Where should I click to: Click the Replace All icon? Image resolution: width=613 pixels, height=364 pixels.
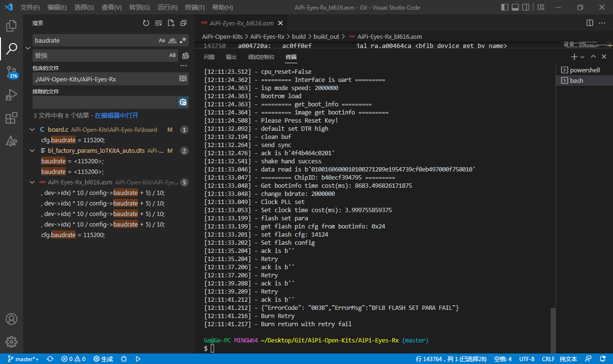point(185,56)
